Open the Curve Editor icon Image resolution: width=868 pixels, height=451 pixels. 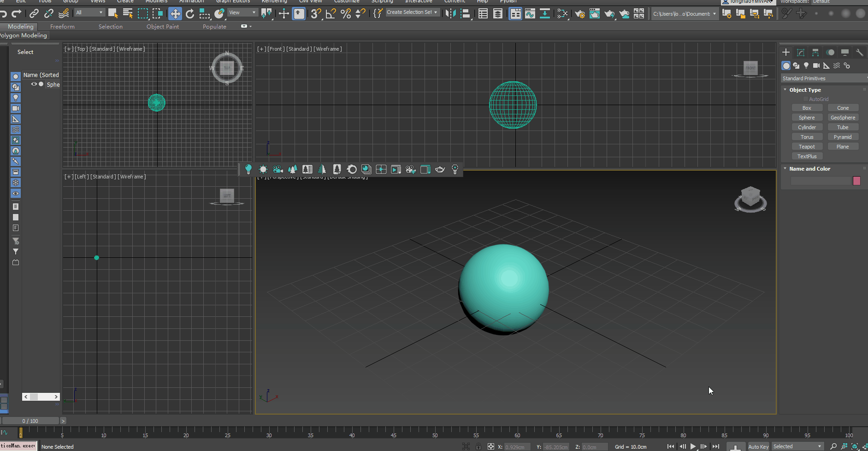(530, 14)
